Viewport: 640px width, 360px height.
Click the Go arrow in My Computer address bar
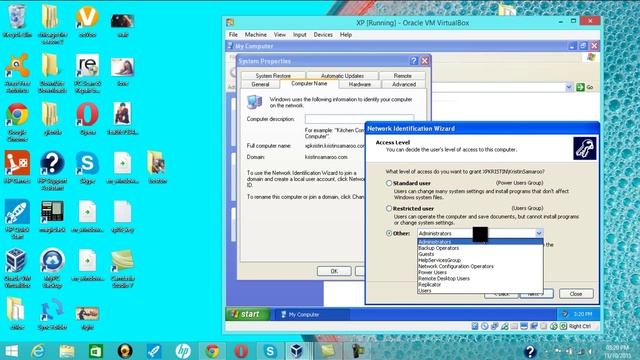(580, 87)
